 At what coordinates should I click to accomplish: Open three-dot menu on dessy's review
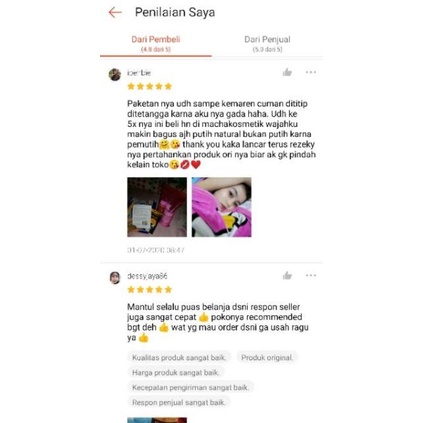point(311,275)
